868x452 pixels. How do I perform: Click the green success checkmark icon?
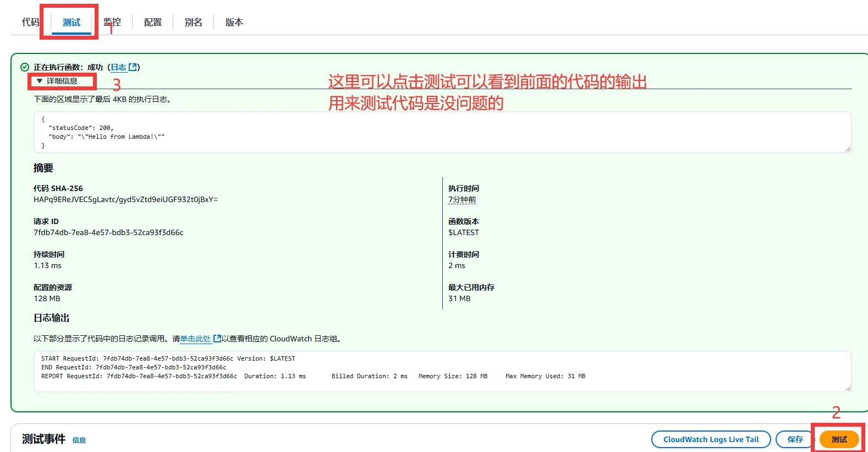tap(25, 67)
